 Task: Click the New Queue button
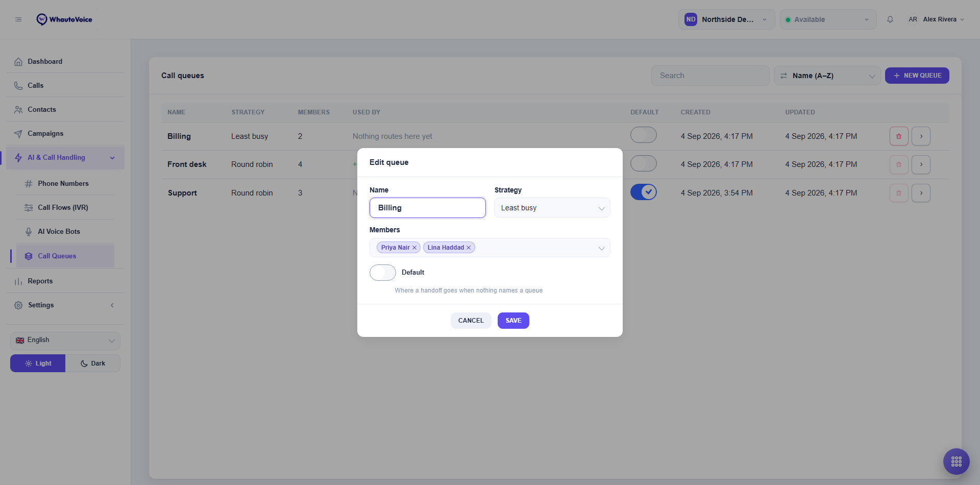[x=917, y=76]
